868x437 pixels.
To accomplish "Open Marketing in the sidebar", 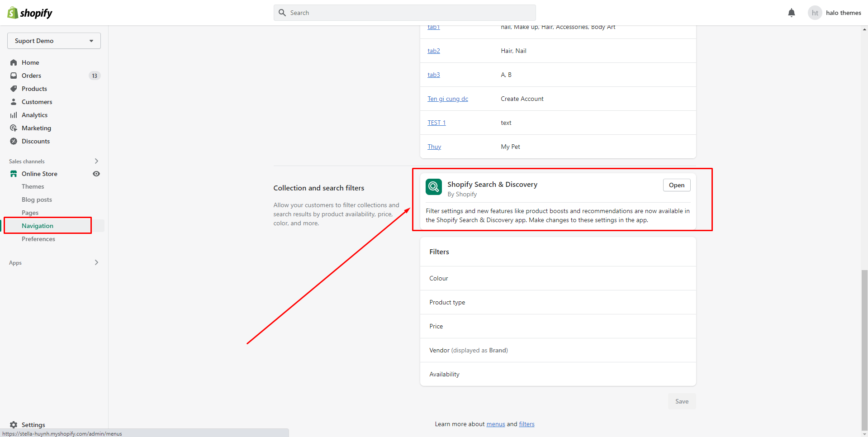I will coord(36,128).
